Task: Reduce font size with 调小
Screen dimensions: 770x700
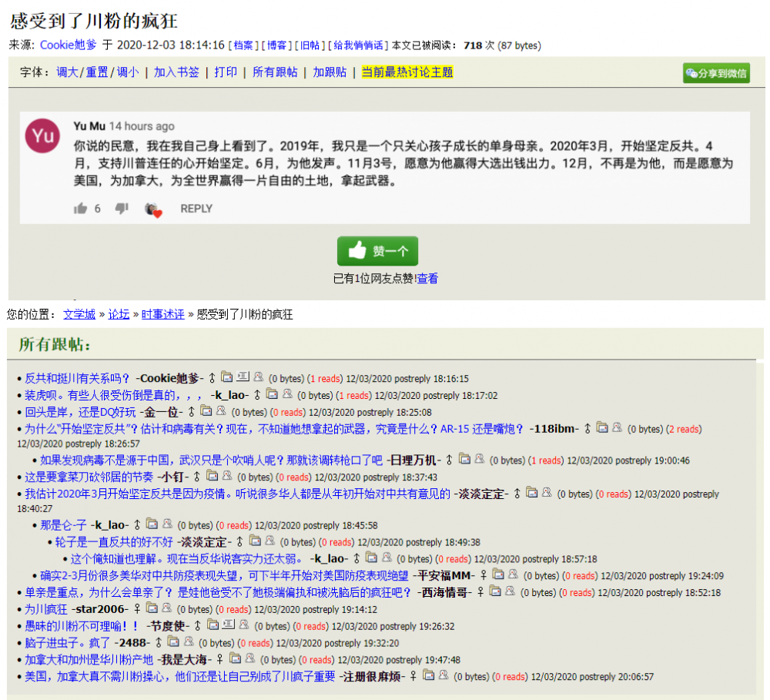Action: tap(128, 72)
